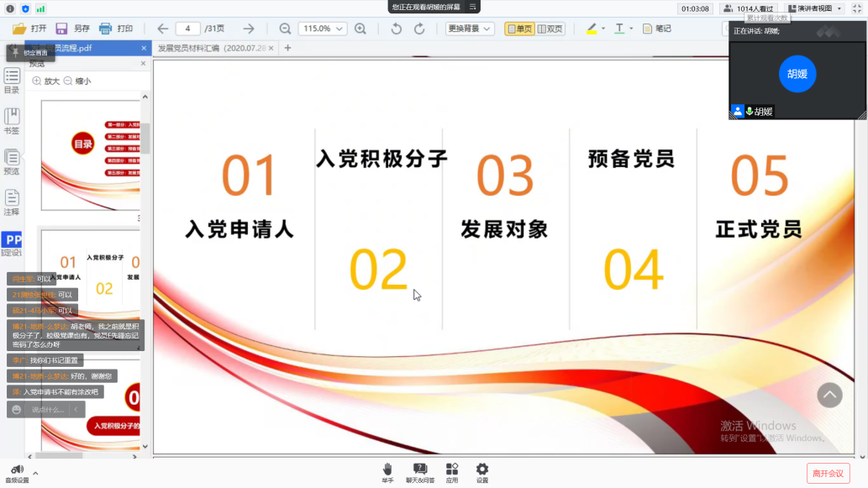Screen dimensions: 868x488
Task: Click the Notes (笔记) button
Action: pyautogui.click(x=657, y=29)
